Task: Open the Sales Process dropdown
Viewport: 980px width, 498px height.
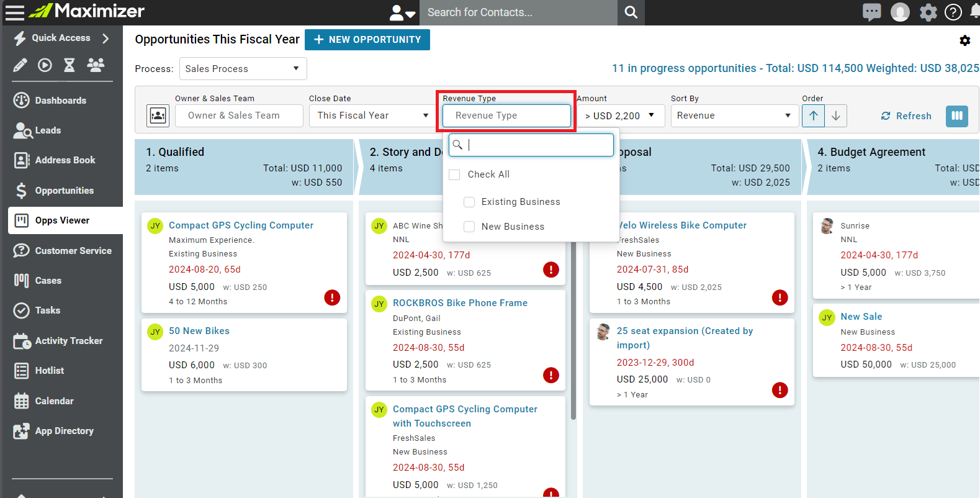Action: (243, 69)
